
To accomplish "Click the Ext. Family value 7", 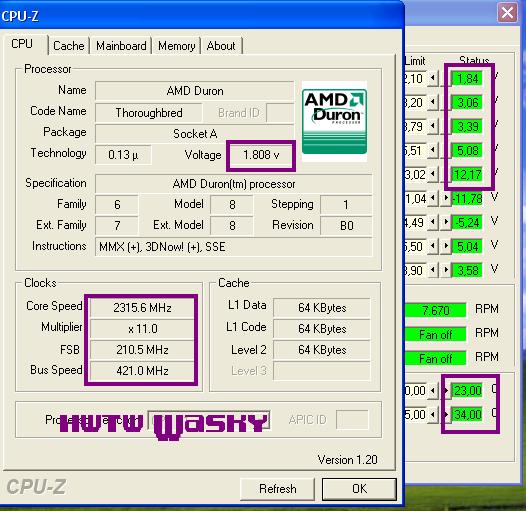I will pos(117,225).
